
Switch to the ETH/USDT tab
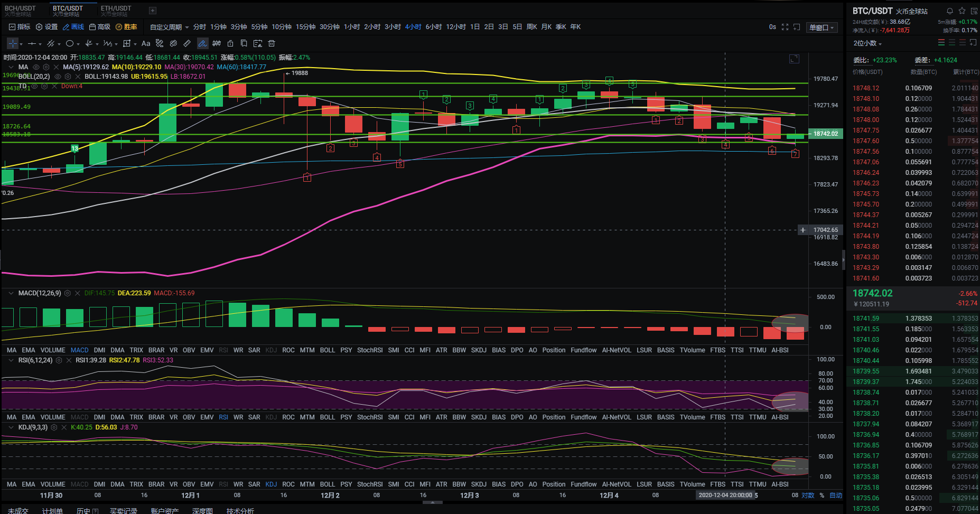coord(116,8)
